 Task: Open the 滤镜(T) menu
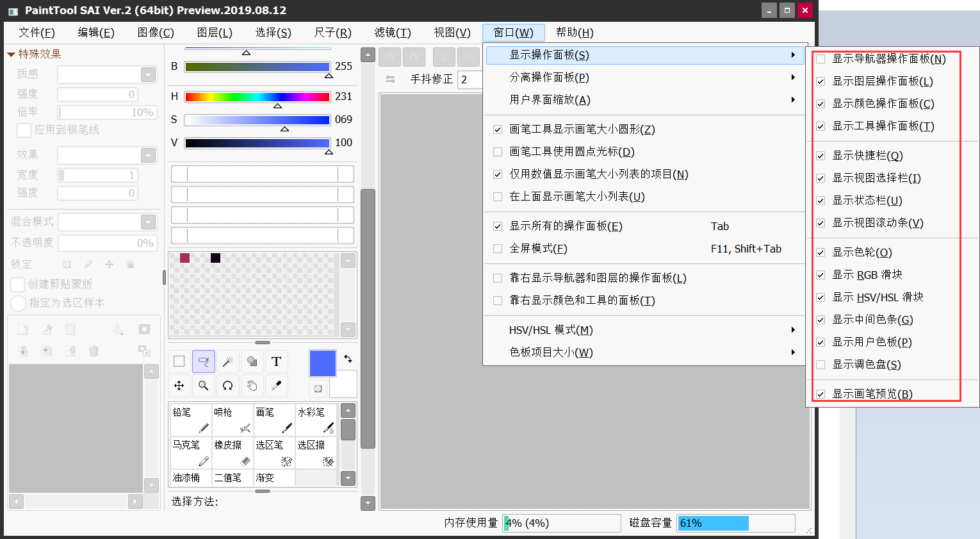[x=393, y=33]
